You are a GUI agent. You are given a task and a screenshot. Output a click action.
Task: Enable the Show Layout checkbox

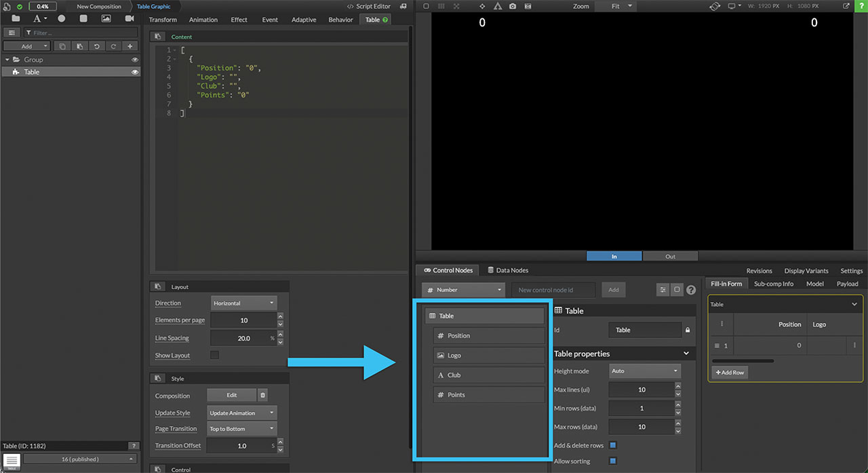[214, 355]
